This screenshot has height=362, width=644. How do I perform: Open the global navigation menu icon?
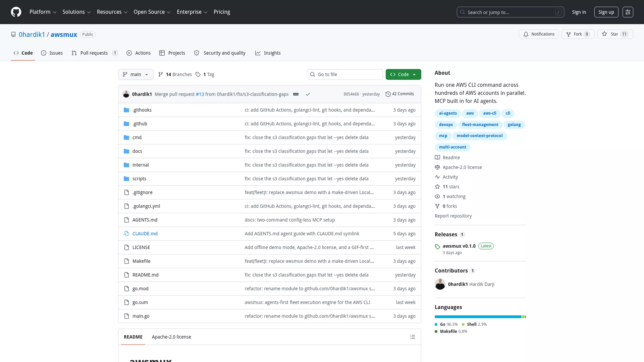pyautogui.click(x=628, y=12)
